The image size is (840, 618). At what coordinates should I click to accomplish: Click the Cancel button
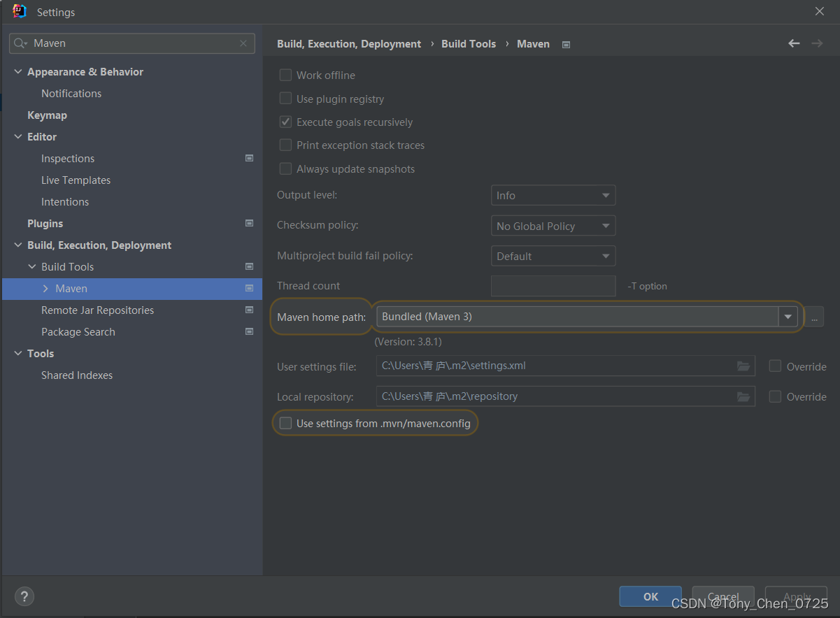coord(723,596)
